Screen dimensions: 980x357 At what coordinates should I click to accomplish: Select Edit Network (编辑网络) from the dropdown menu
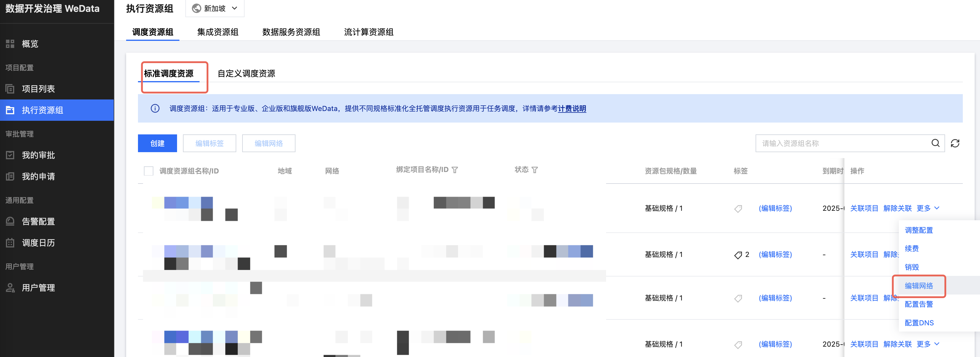pos(918,286)
